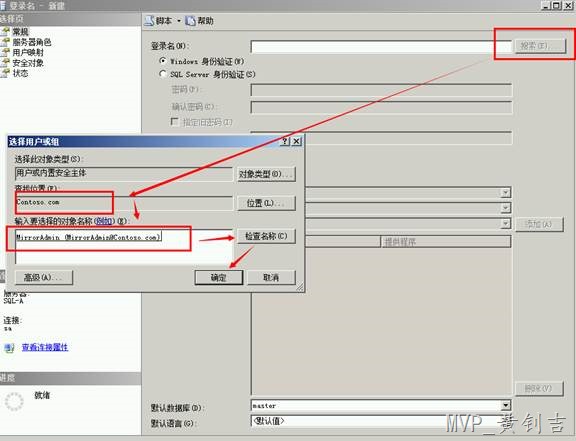Screen dimensions: 576x441
Task: Toggle the 指定旧密码 checkbox
Action: pyautogui.click(x=174, y=122)
